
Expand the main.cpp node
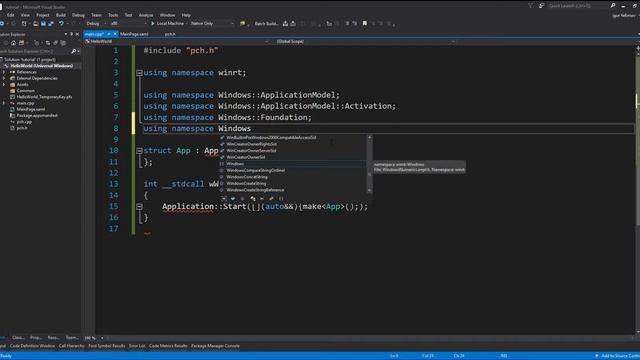[x=4, y=103]
